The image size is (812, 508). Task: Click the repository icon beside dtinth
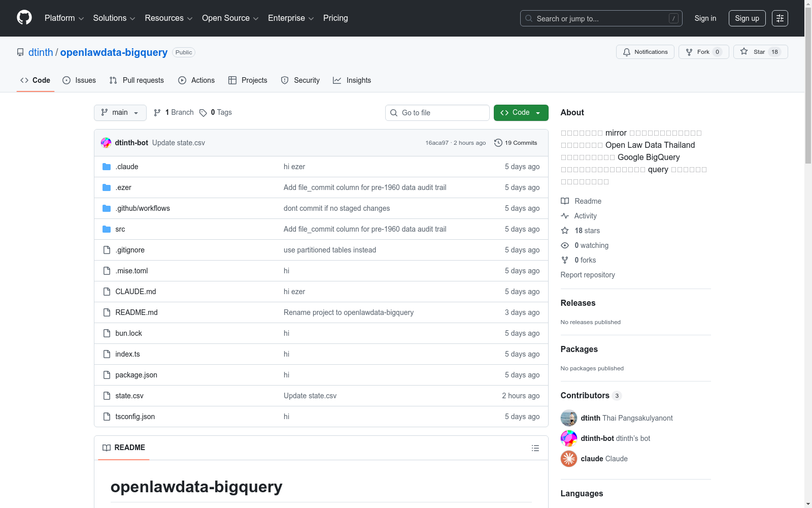click(20, 52)
